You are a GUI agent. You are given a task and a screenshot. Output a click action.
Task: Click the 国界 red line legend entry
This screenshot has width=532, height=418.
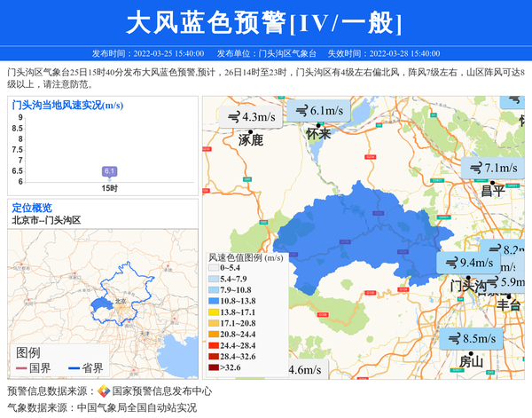33,368
